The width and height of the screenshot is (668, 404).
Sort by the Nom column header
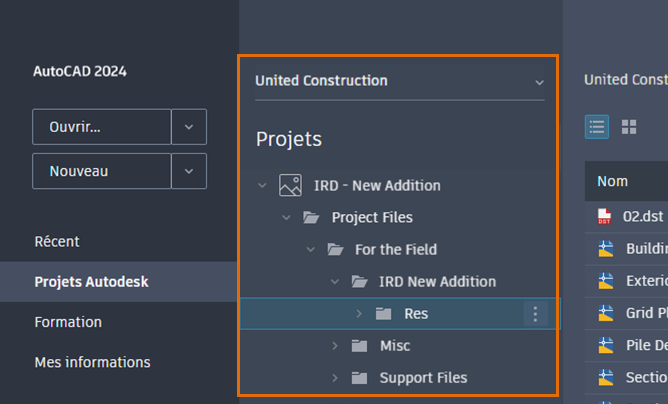click(x=612, y=181)
